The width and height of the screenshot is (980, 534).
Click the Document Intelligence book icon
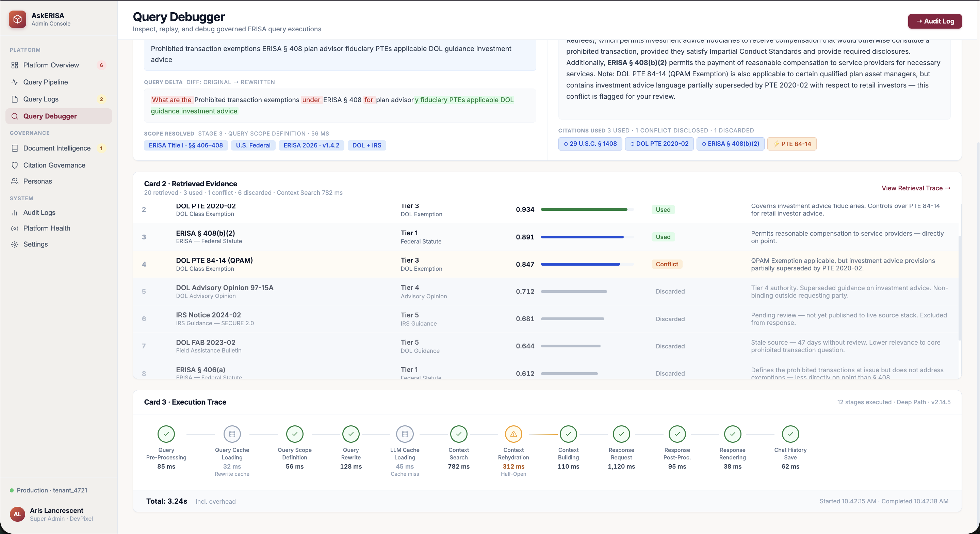coord(15,148)
